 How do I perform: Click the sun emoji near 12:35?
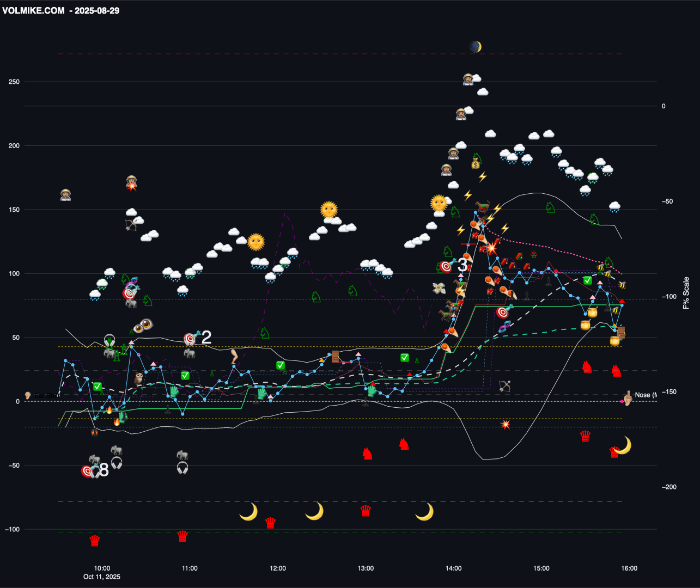click(329, 210)
